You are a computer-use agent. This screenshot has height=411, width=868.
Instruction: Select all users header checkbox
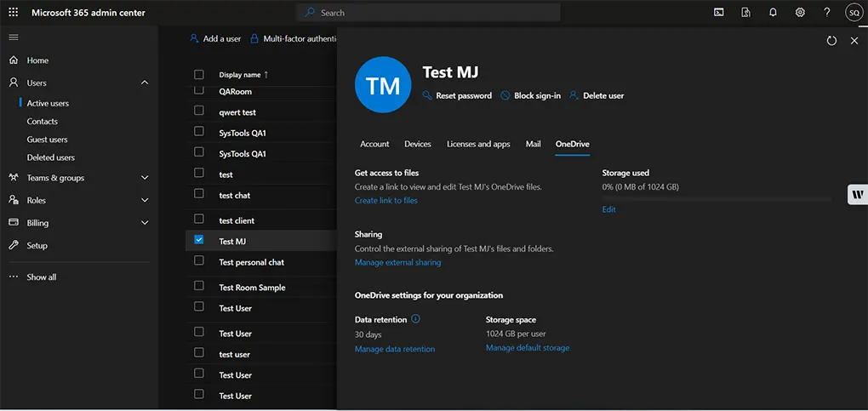click(x=199, y=74)
